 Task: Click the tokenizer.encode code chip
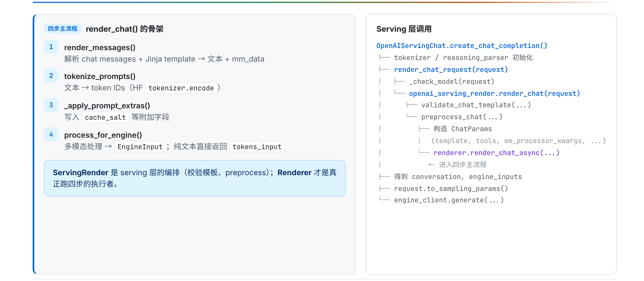click(x=181, y=88)
